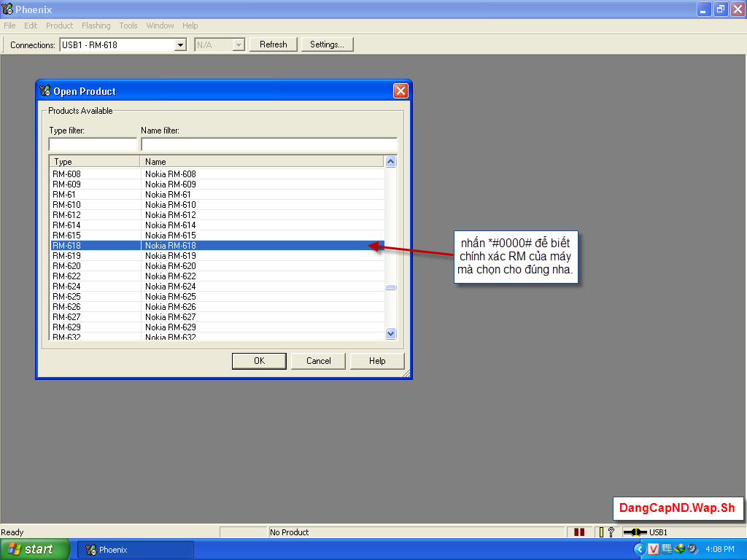Click the yellow bar status bar icon
Viewport: 747px width, 560px height.
(x=601, y=532)
